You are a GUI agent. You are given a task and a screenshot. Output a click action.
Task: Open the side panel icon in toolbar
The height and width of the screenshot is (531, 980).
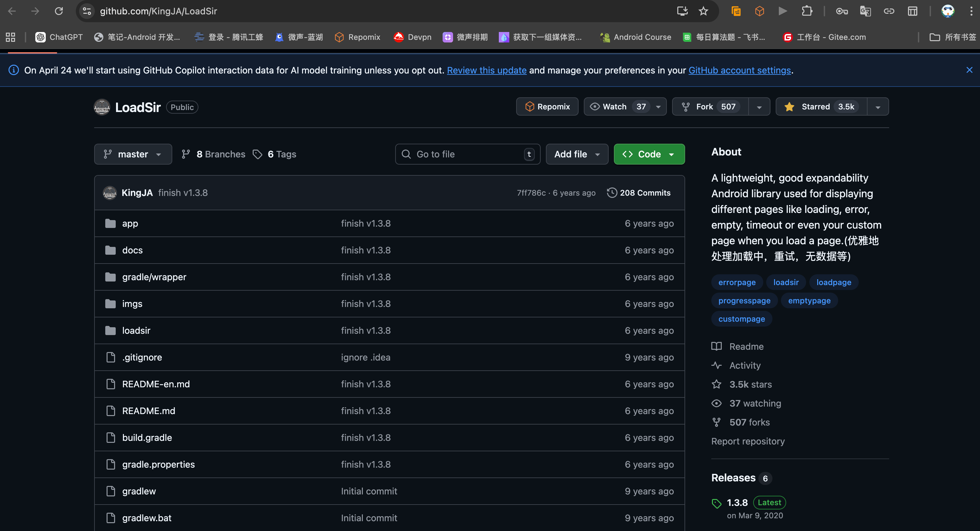(x=912, y=11)
